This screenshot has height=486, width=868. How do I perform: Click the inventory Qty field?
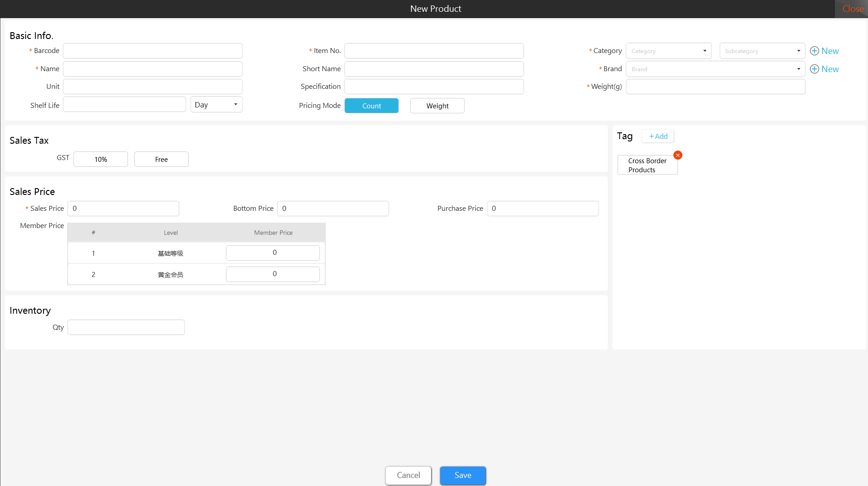click(x=126, y=327)
